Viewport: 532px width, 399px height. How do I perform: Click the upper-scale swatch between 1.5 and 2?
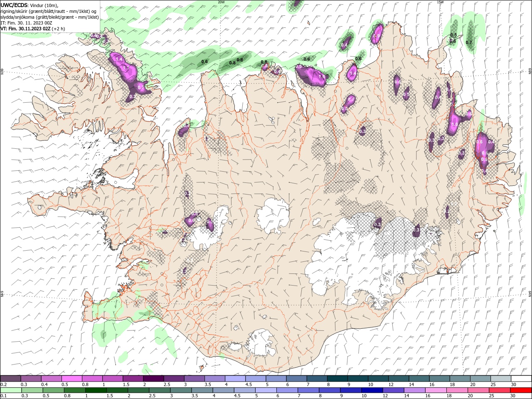coord(133,379)
